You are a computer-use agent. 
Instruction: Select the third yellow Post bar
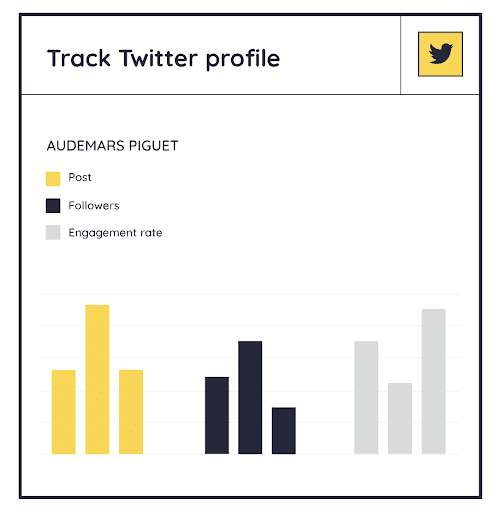[x=131, y=412]
